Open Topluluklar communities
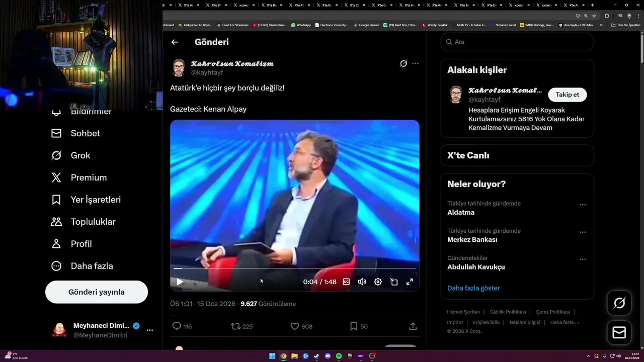This screenshot has width=644, height=362. point(83,222)
